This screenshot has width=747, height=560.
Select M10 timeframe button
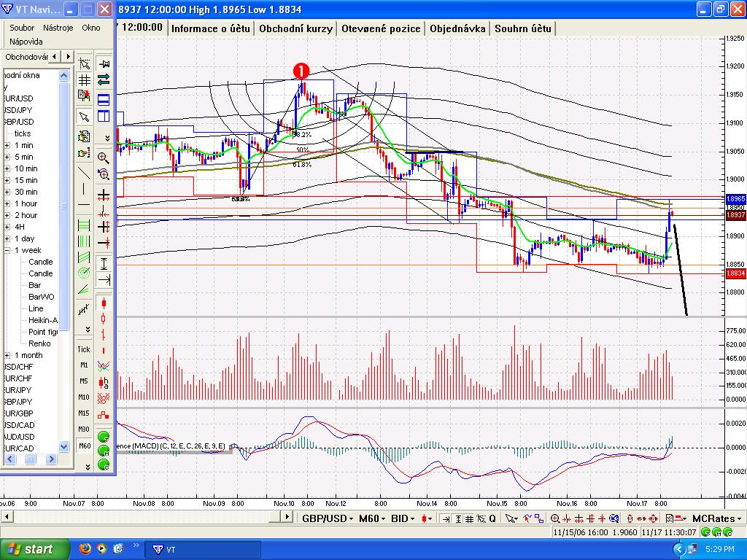84,397
